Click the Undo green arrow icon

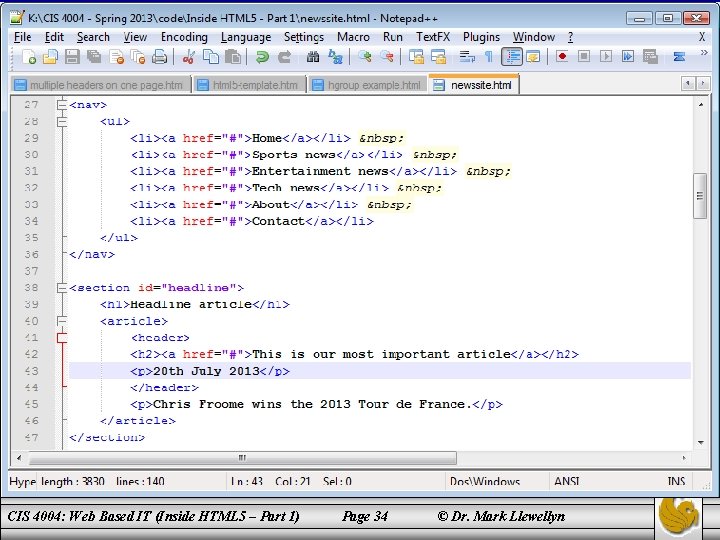pyautogui.click(x=262, y=57)
